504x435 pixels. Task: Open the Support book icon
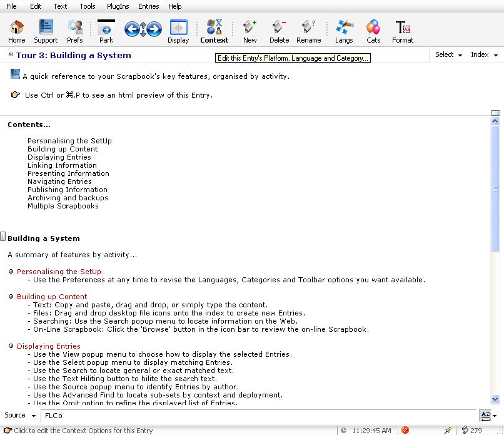[46, 31]
